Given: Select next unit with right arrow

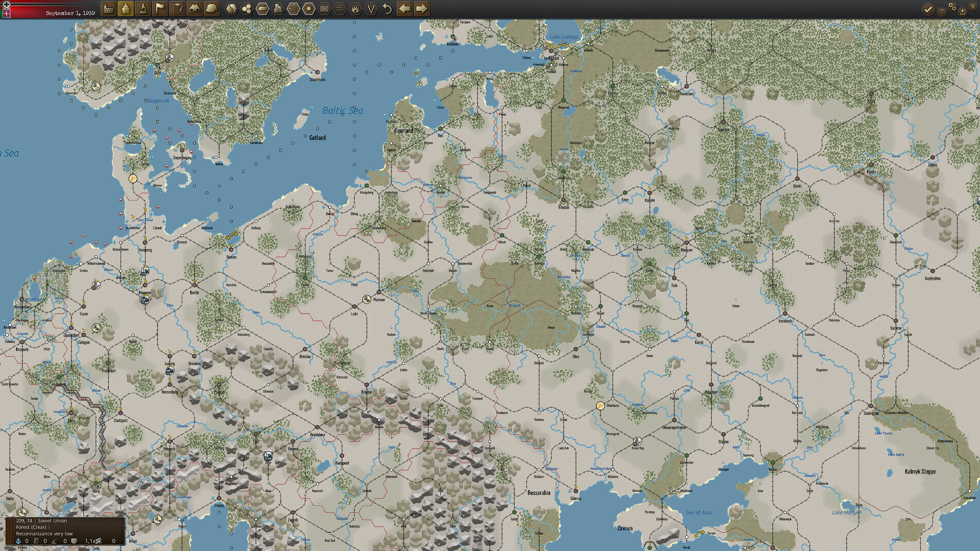Looking at the screenshot, I should coord(421,9).
